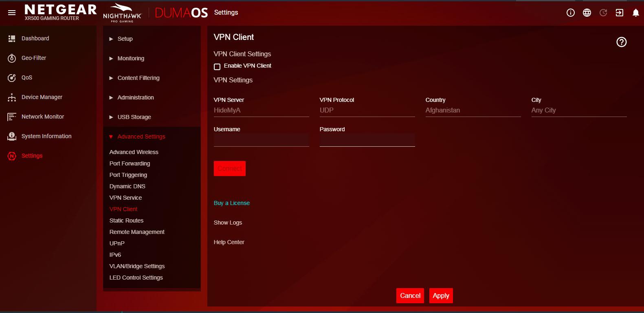Focus the Password input field

tap(367, 140)
